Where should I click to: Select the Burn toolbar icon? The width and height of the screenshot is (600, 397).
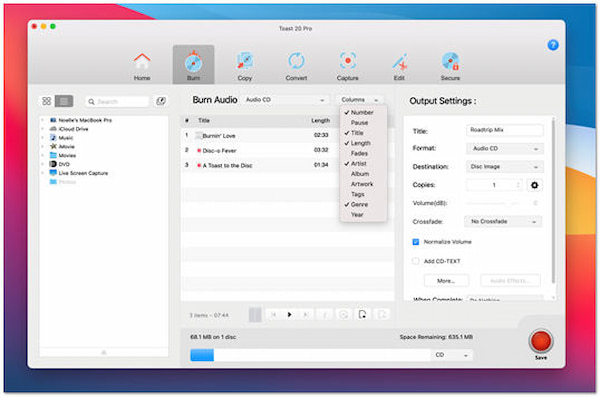coord(193,65)
